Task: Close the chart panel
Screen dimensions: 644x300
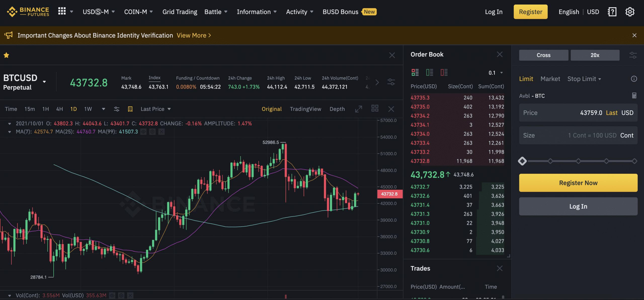Action: pos(391,109)
